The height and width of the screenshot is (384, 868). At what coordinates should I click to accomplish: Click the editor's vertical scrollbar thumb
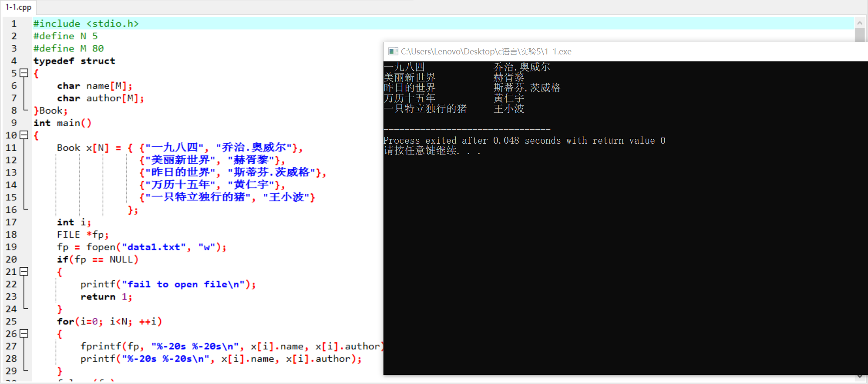(x=859, y=35)
